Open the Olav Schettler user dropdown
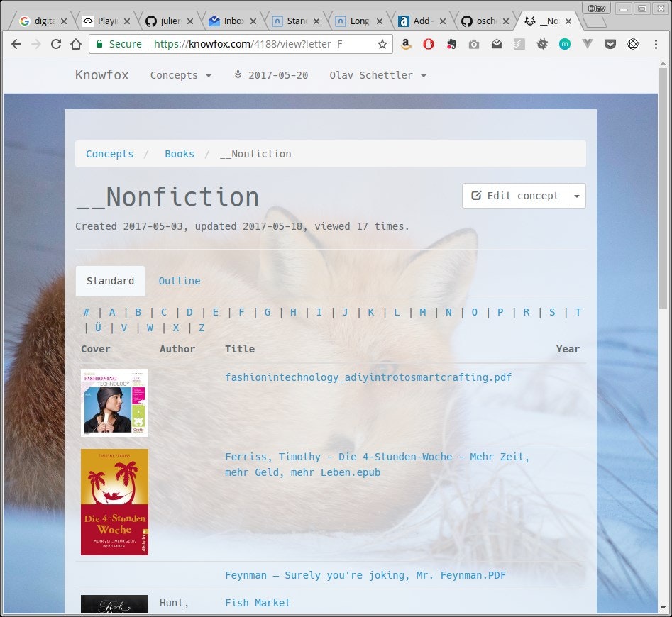Screen dimensions: 672x617 (378, 75)
